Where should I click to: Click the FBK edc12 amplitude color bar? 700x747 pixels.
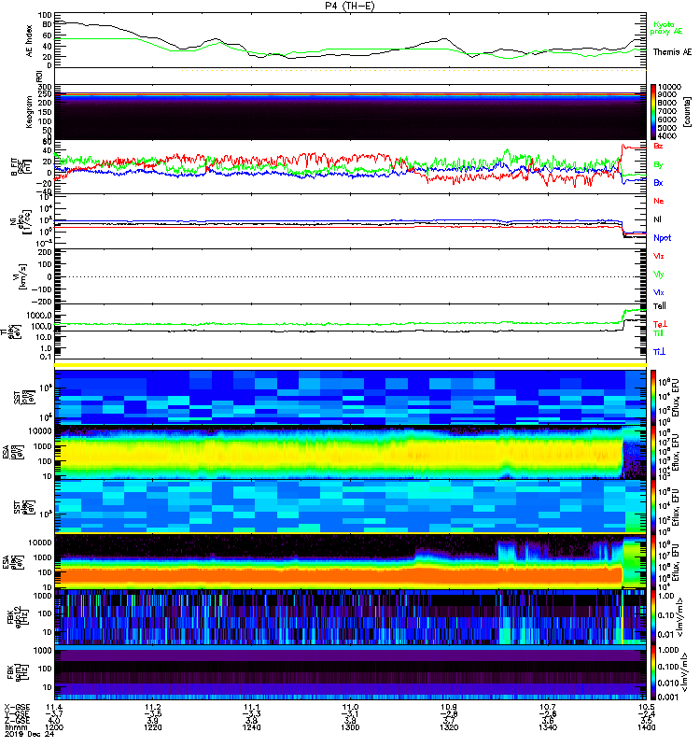click(x=652, y=617)
